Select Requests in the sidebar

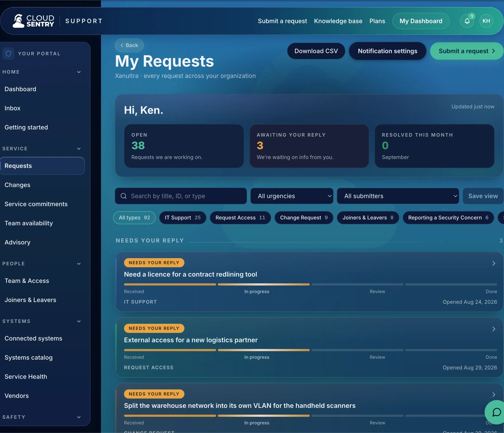(42, 166)
